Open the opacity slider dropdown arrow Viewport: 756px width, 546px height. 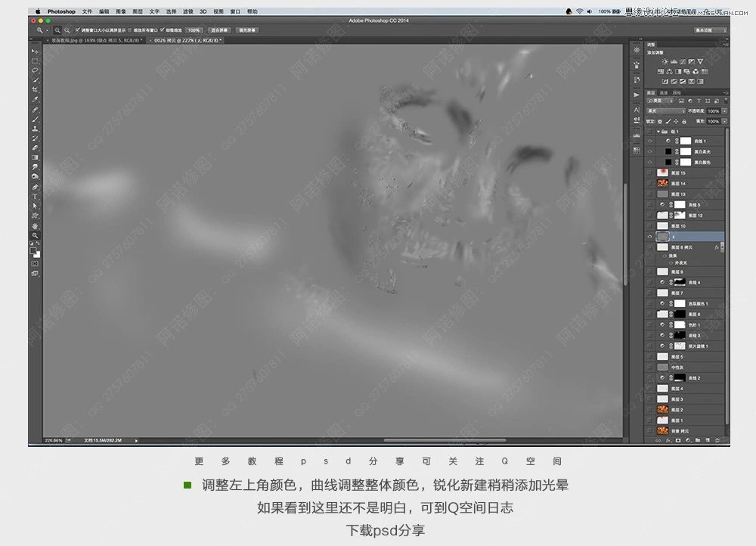coord(725,111)
